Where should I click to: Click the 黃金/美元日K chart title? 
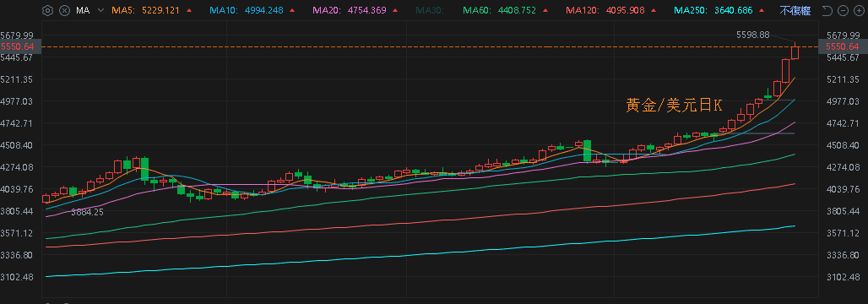point(674,106)
